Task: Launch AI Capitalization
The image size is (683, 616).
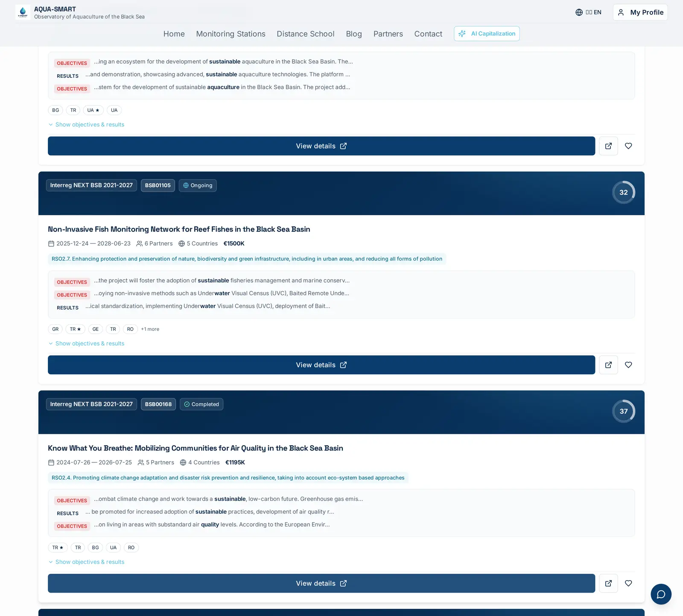Action: tap(487, 34)
